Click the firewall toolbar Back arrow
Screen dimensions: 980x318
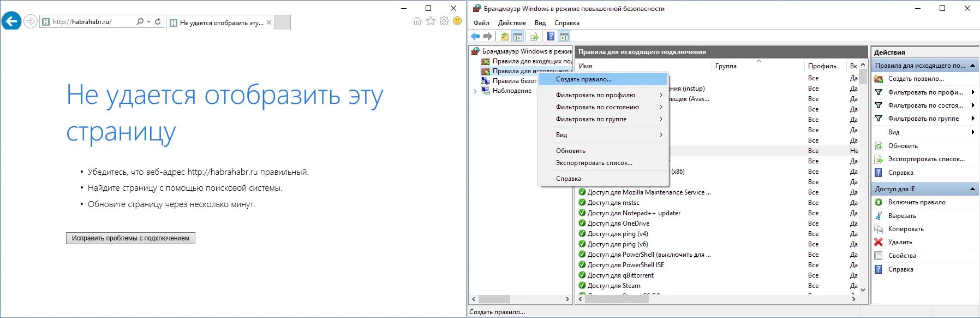tap(475, 36)
